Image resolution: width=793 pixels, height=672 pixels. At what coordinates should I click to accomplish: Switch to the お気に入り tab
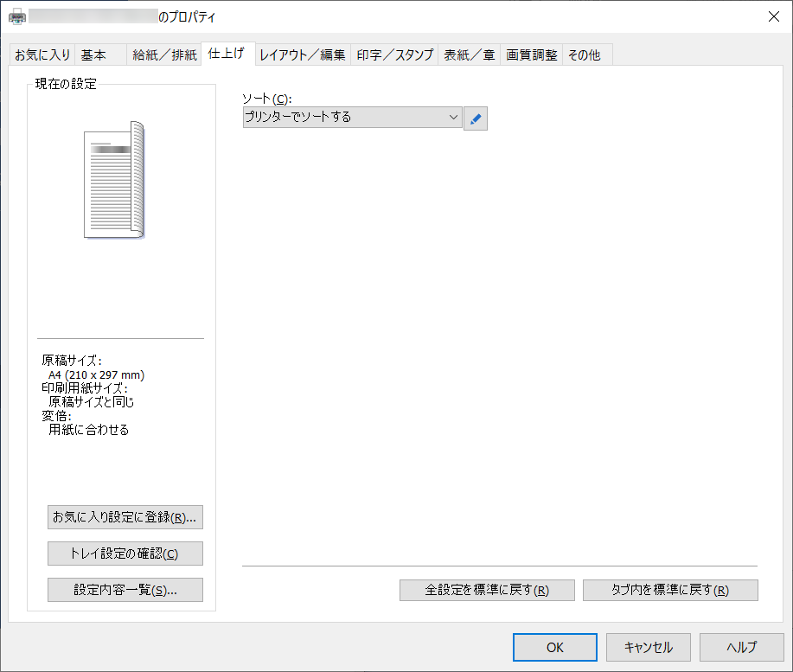[42, 55]
